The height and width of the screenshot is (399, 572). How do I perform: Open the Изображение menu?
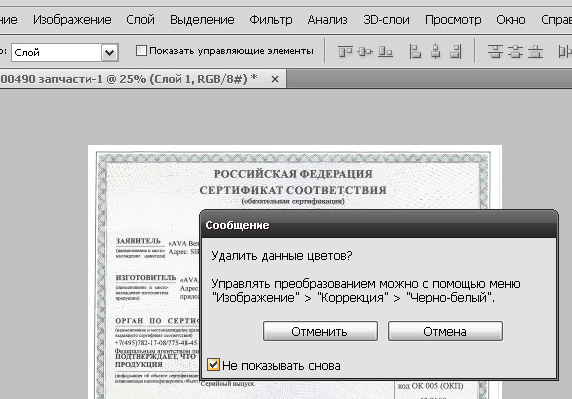pyautogui.click(x=72, y=20)
